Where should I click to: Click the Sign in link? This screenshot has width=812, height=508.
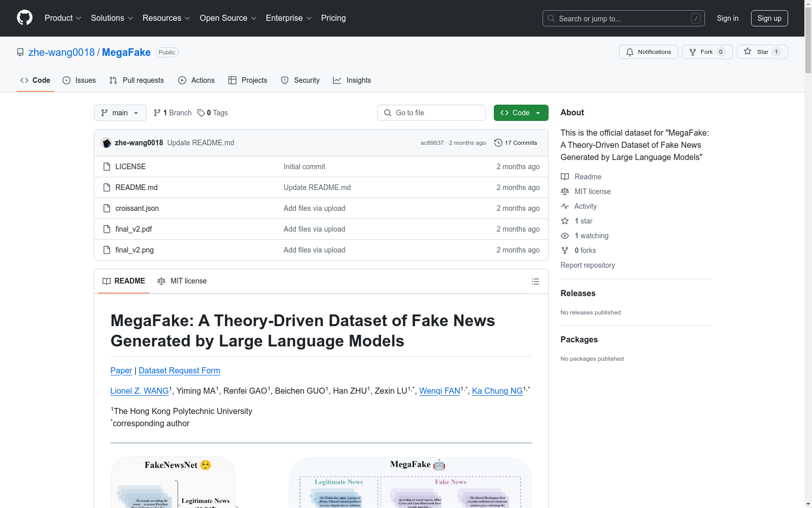[728, 18]
